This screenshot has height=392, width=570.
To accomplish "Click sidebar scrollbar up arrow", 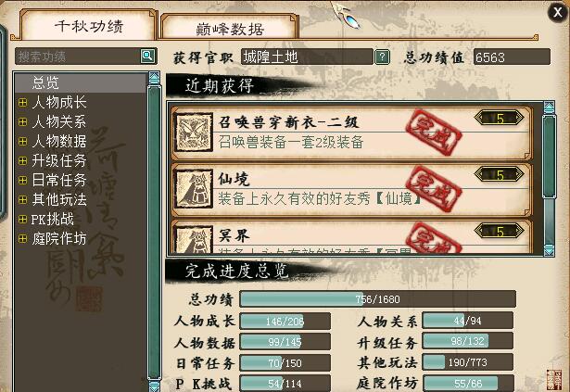I will point(154,78).
